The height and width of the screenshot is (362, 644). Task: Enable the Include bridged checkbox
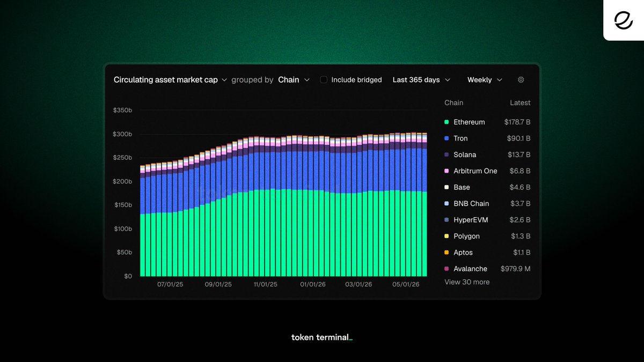[x=324, y=79]
